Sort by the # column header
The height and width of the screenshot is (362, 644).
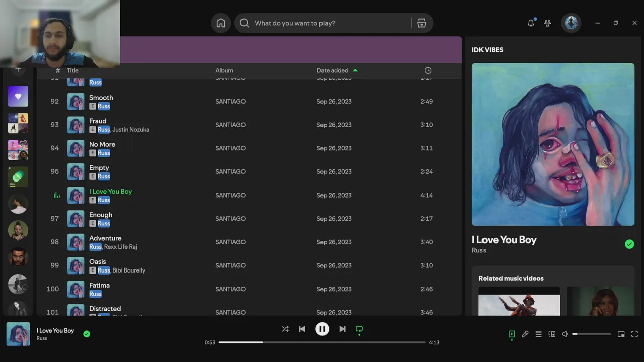pos(58,70)
